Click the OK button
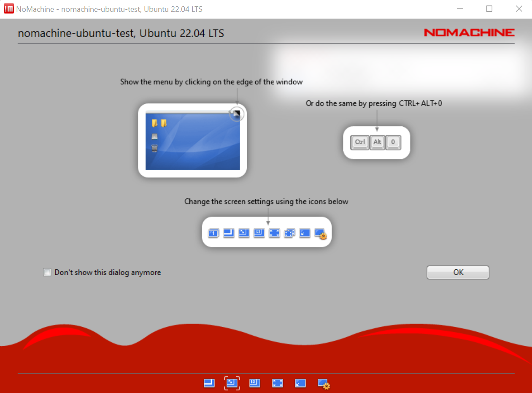Viewport: 532px width, 393px height. 458,272
